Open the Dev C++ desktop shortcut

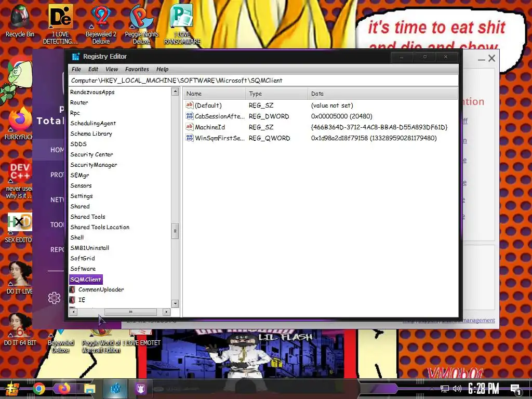coord(19,178)
